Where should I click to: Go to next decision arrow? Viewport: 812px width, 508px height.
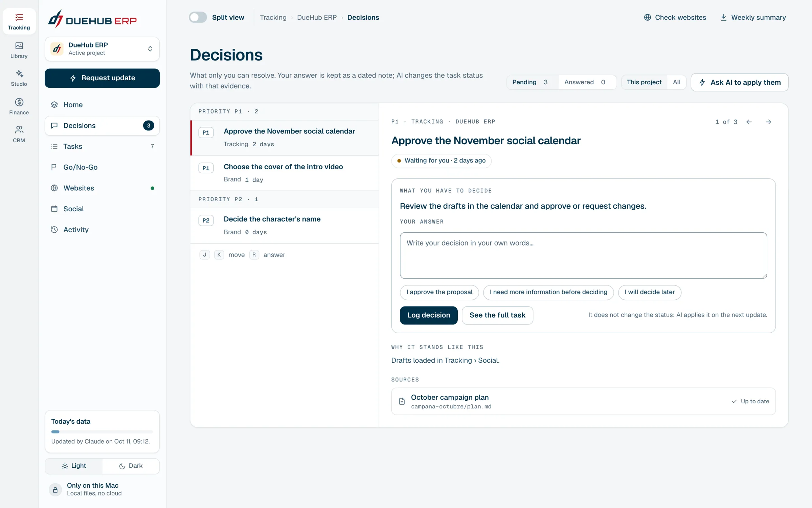768,122
